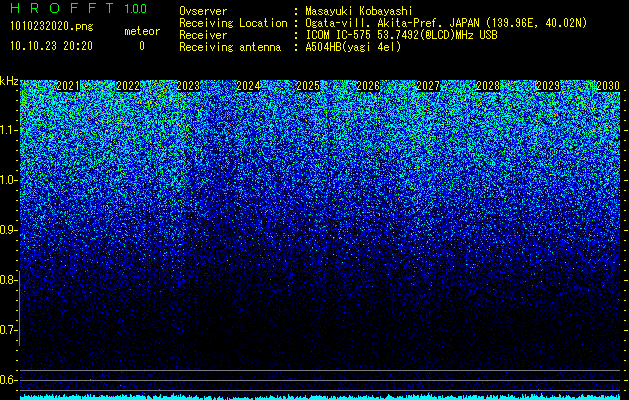Click the 0.6 kHz axis label

point(8,380)
